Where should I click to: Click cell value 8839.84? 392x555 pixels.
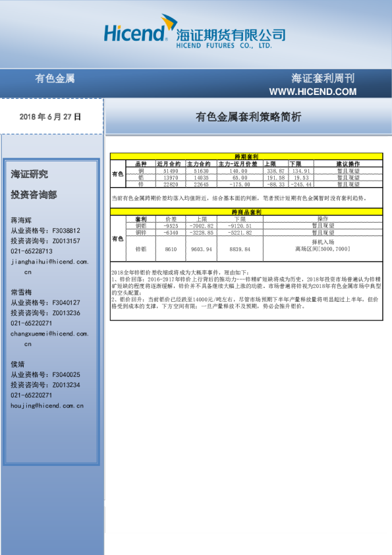click(x=240, y=249)
